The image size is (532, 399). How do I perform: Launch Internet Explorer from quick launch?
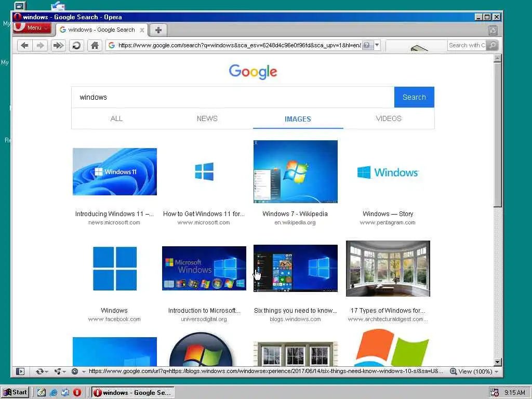tap(54, 393)
